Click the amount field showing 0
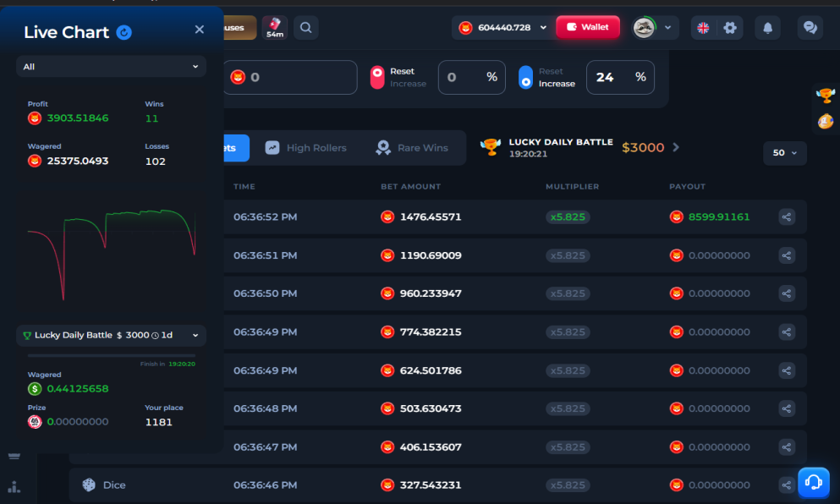840x504 pixels. (290, 78)
